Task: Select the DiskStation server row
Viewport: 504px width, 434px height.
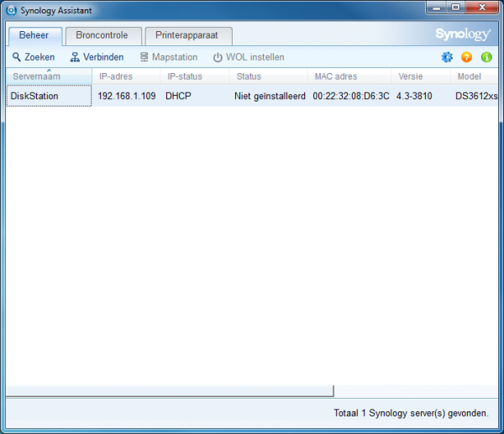Action: point(252,96)
